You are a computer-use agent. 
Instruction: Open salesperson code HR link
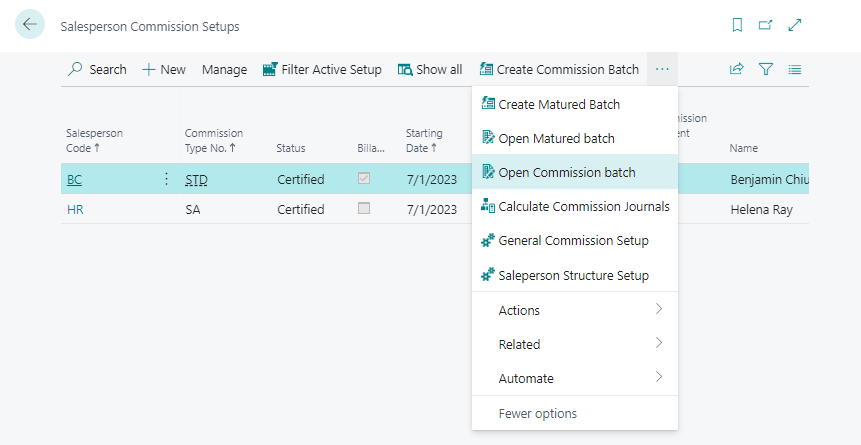pyautogui.click(x=75, y=209)
